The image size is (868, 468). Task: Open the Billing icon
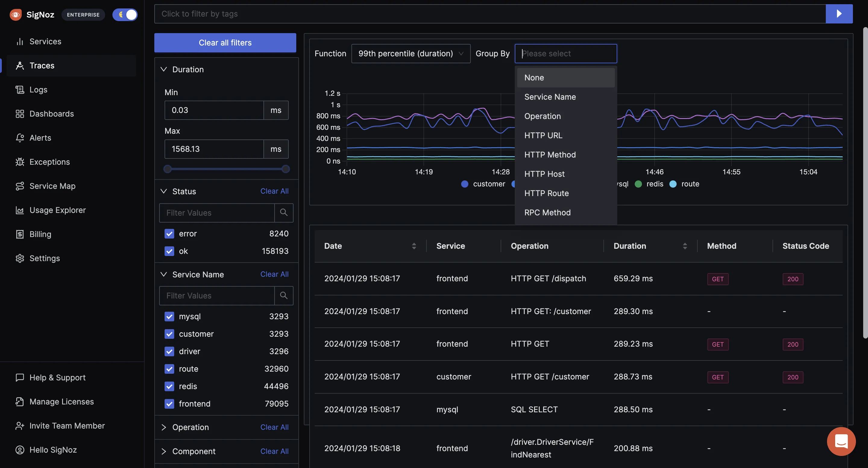(20, 234)
